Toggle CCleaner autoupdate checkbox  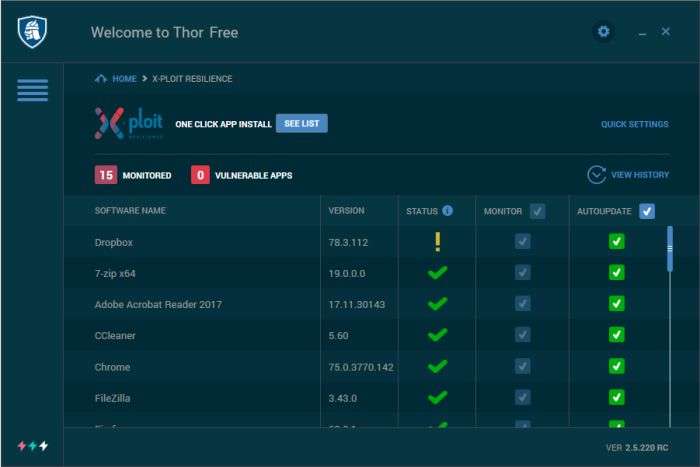(617, 335)
